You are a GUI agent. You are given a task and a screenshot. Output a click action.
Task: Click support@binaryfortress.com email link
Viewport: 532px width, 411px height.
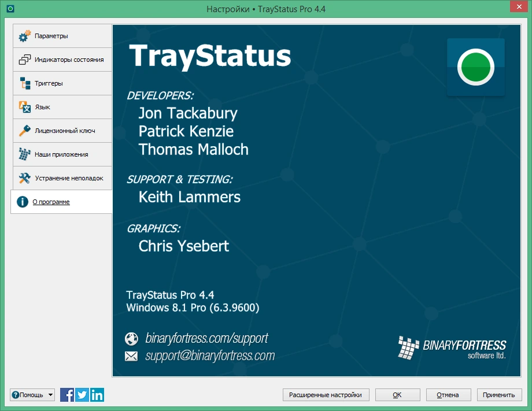tap(210, 356)
